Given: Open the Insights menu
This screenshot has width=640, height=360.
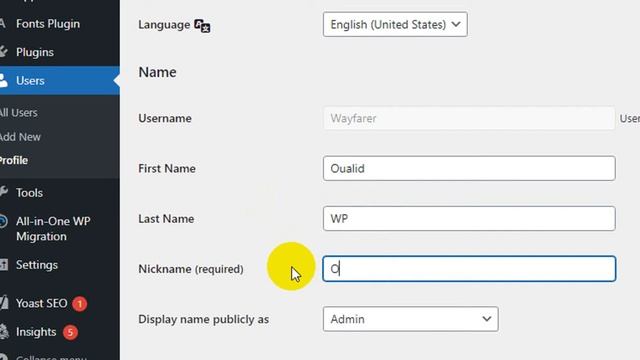Looking at the screenshot, I should (x=36, y=332).
